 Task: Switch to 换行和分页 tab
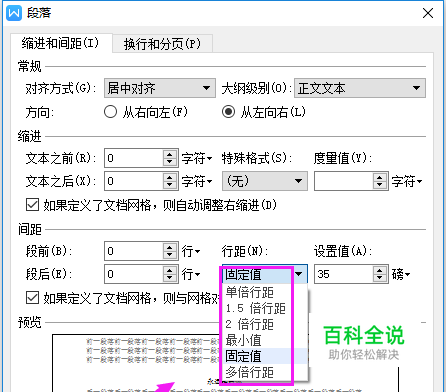[162, 44]
